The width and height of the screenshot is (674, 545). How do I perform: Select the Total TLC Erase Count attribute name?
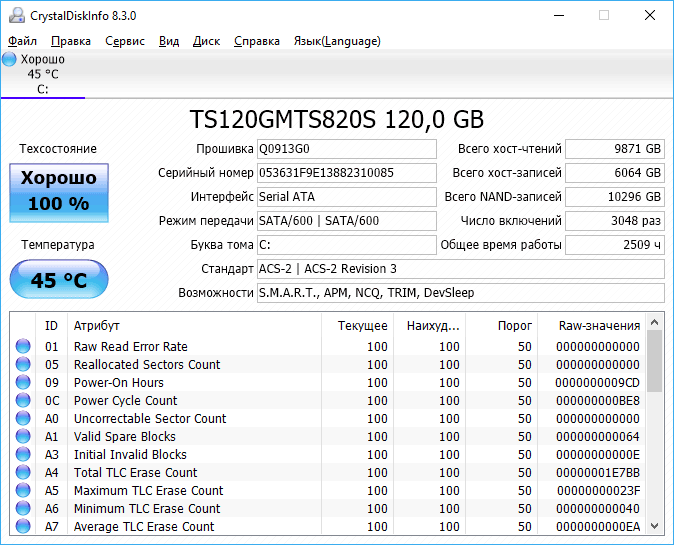135,473
